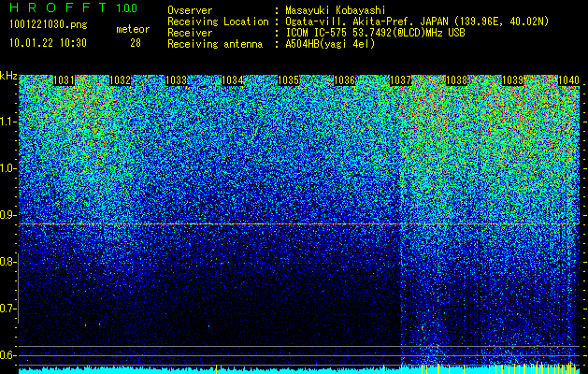Click the Receiver field label
588x374 pixels.
coord(190,33)
